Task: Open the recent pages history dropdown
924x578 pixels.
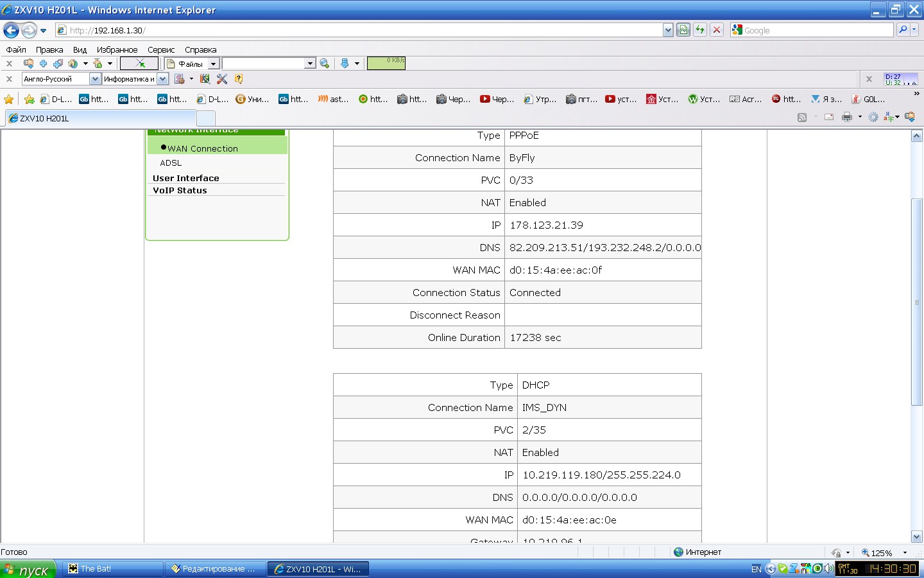Action: click(x=44, y=30)
